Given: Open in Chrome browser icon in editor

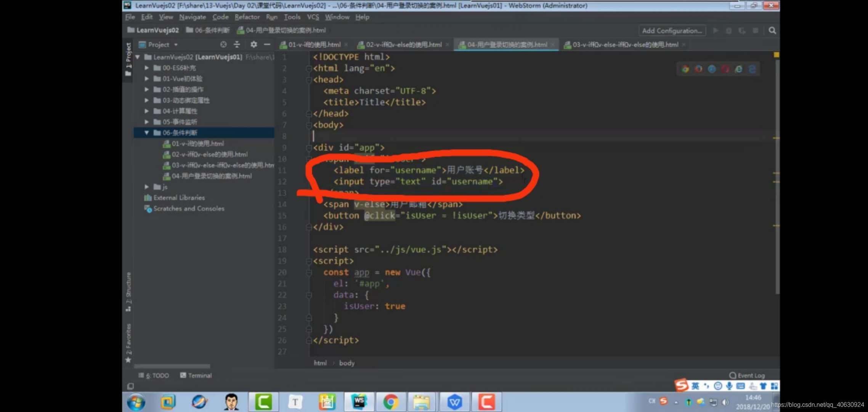Looking at the screenshot, I should point(685,69).
